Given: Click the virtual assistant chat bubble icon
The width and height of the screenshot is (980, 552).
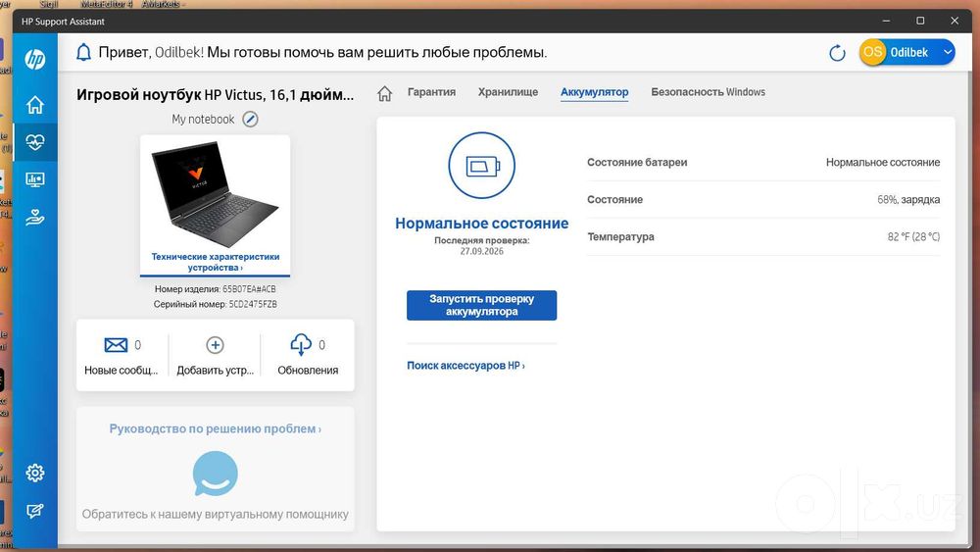Looking at the screenshot, I should coord(215,474).
